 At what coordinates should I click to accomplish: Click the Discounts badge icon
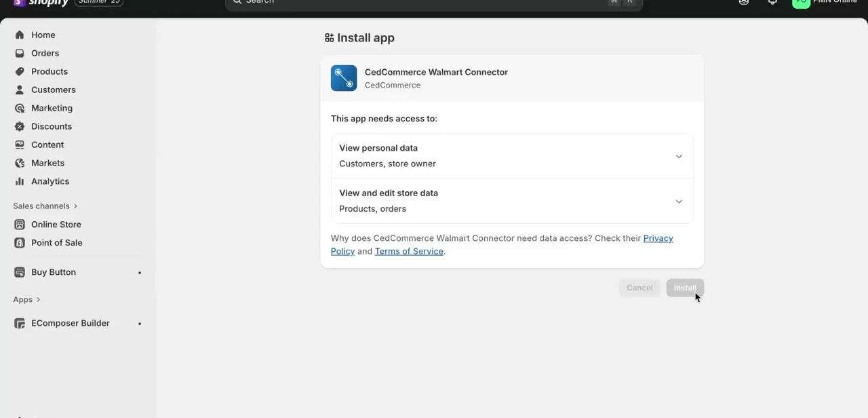(x=20, y=126)
